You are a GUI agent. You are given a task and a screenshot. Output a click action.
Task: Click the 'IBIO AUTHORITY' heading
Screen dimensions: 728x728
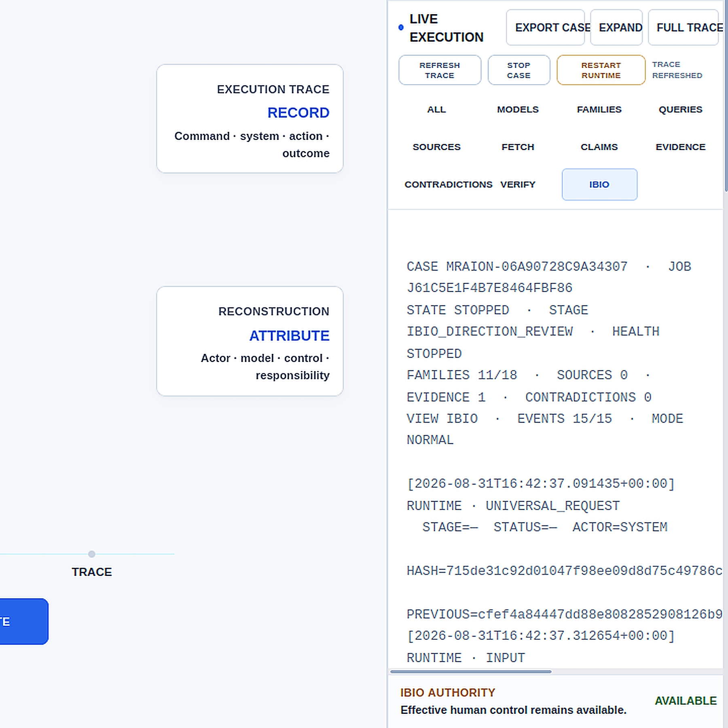pyautogui.click(x=448, y=693)
